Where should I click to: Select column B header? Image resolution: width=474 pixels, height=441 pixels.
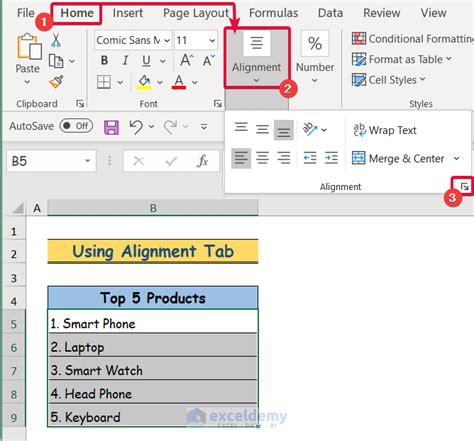point(153,208)
